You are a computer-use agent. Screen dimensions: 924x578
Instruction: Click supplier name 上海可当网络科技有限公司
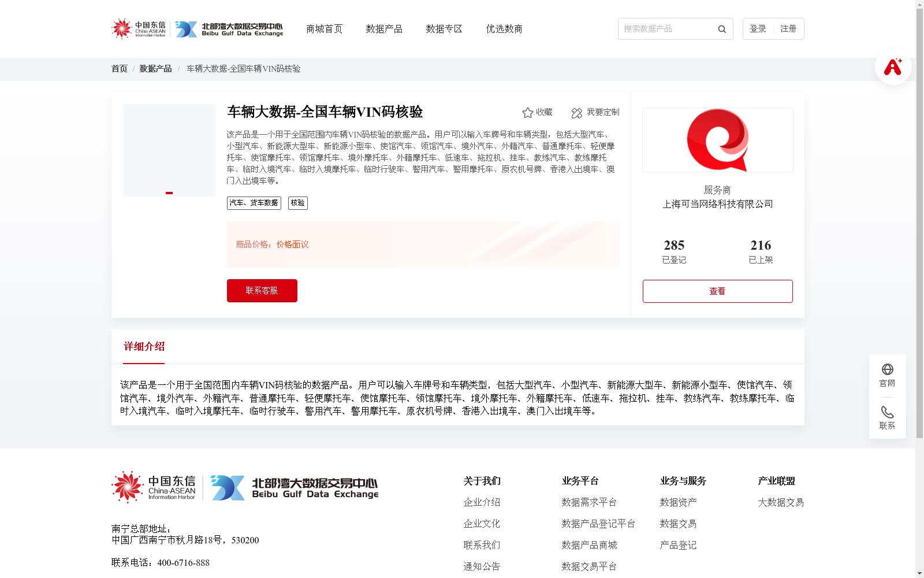pyautogui.click(x=718, y=204)
